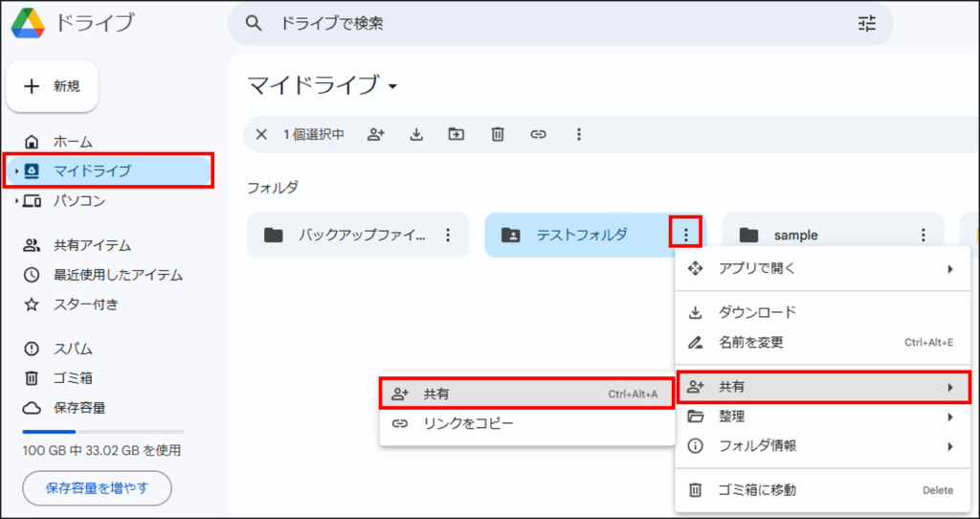Click 共有 Ctrl+Alt+A in the submenu
980x519 pixels.
pyautogui.click(x=526, y=394)
